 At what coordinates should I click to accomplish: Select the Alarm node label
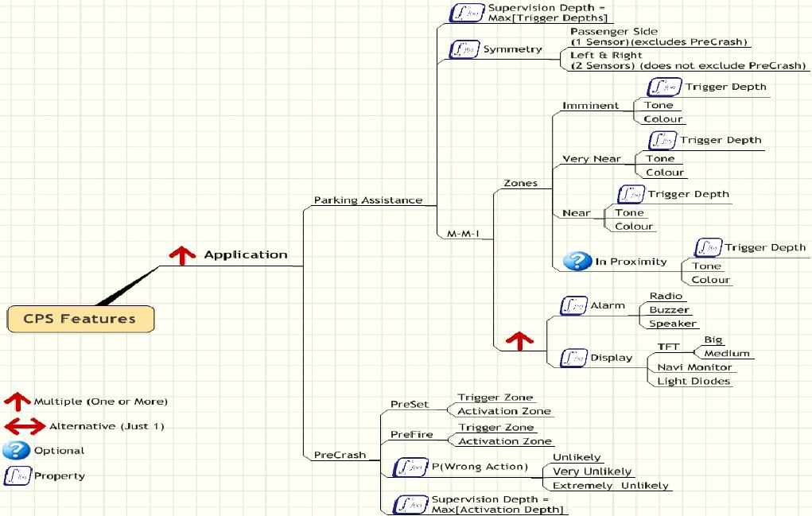[x=608, y=305]
